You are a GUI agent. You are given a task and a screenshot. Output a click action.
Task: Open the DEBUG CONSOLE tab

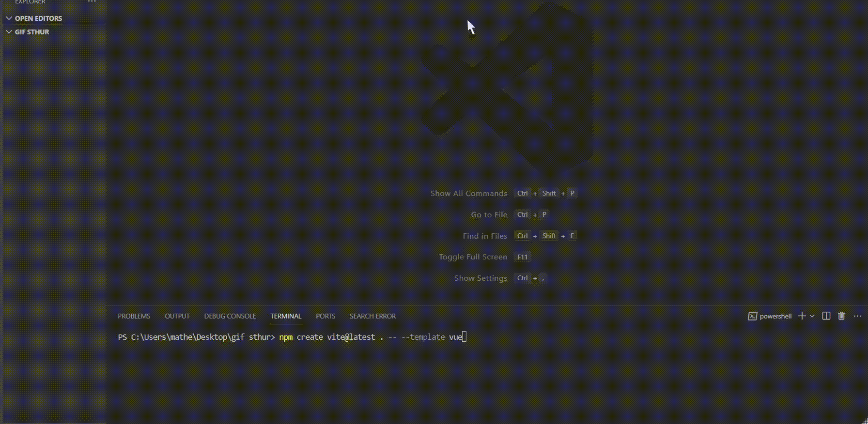pyautogui.click(x=230, y=316)
